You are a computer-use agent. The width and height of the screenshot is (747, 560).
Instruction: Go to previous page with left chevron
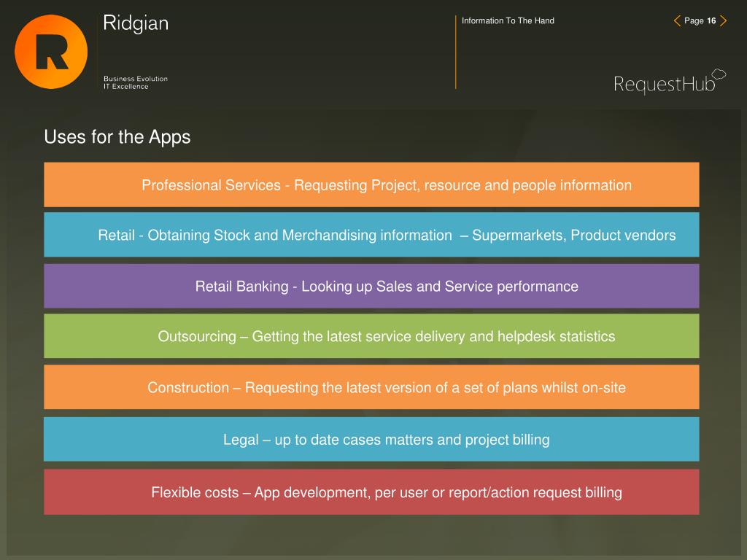tap(677, 20)
